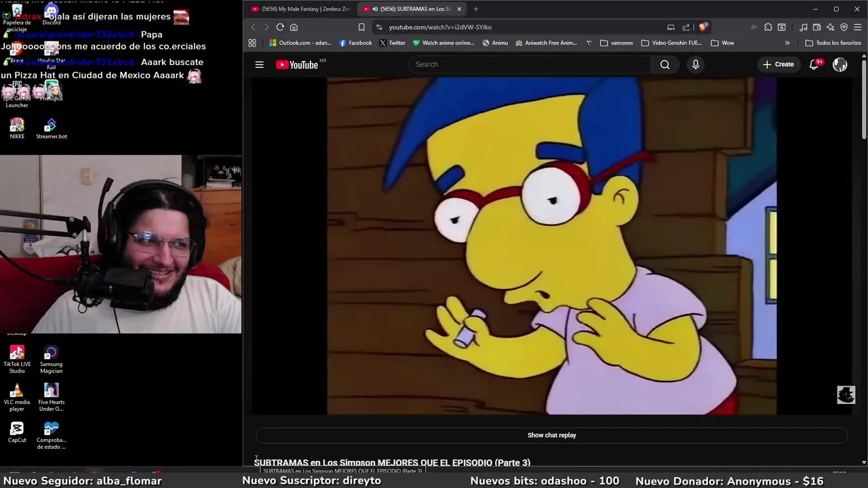
Task: Click Show chat replay button
Action: pyautogui.click(x=551, y=435)
